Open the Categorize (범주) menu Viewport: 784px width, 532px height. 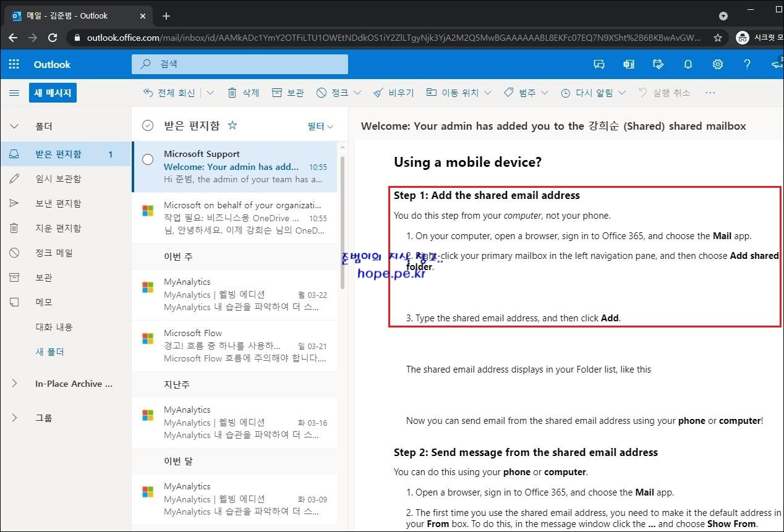pos(520,93)
